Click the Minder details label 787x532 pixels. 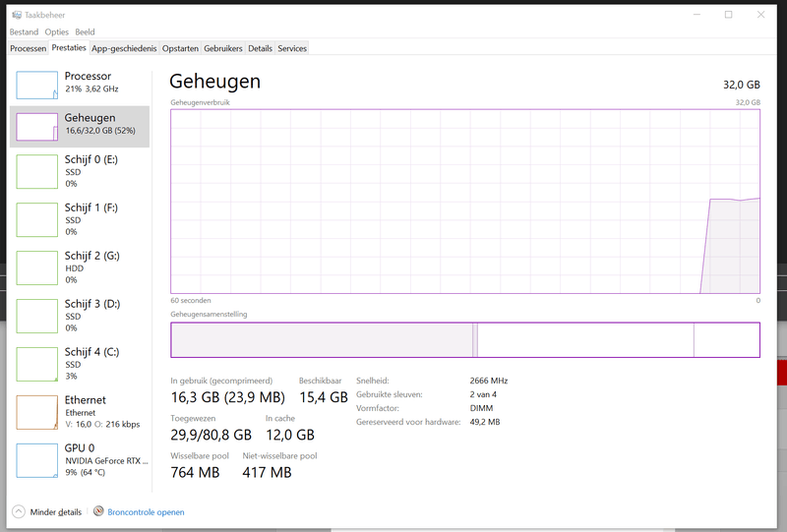click(56, 512)
